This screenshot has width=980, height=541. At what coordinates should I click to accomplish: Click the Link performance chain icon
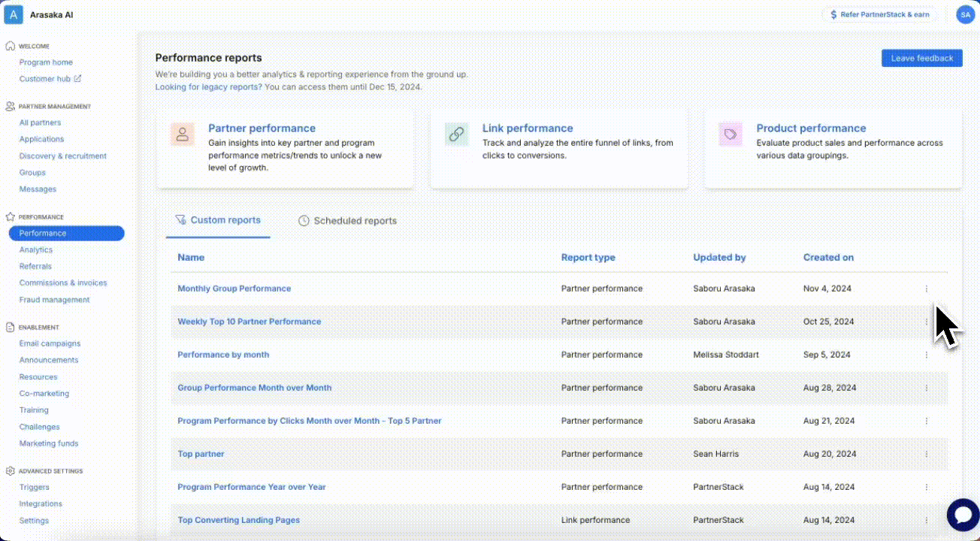point(456,134)
